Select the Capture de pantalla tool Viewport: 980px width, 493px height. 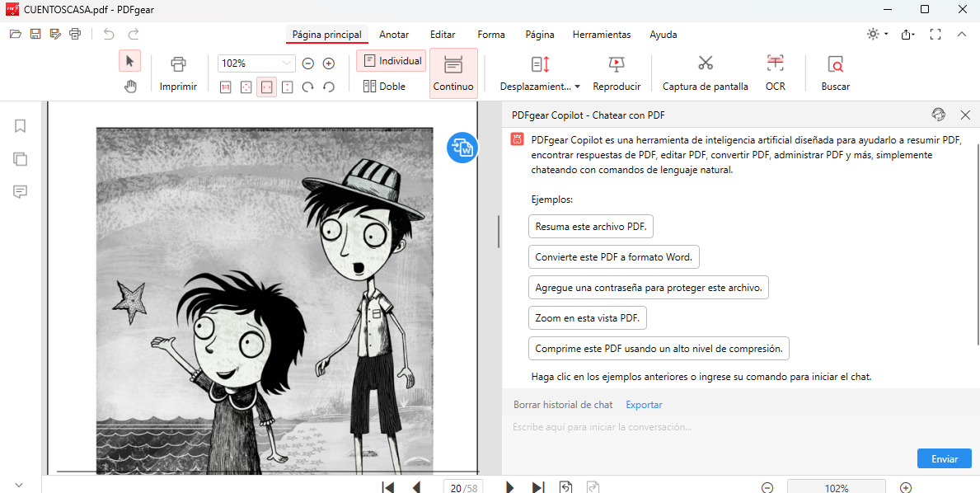pos(705,71)
